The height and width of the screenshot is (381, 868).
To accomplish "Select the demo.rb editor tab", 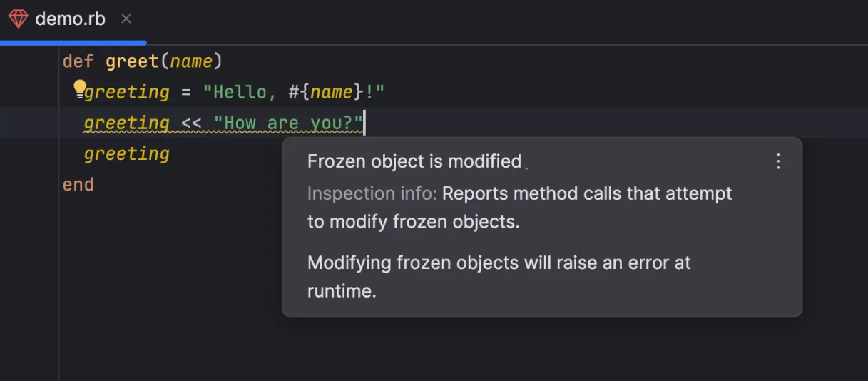I will pyautogui.click(x=70, y=19).
